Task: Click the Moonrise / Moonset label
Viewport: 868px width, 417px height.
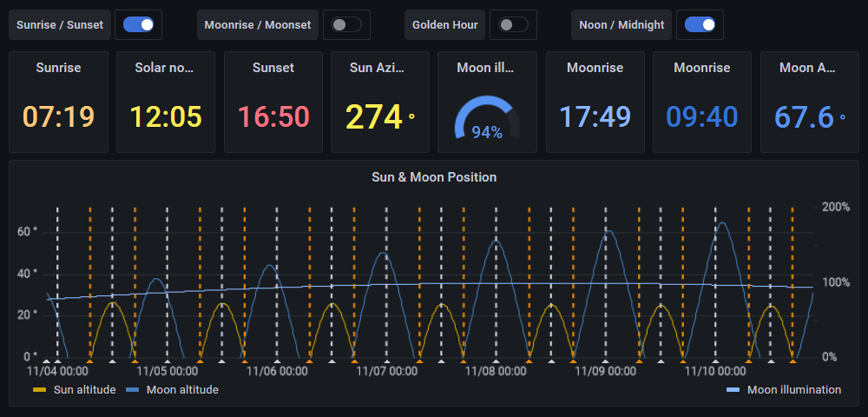Action: pyautogui.click(x=258, y=25)
